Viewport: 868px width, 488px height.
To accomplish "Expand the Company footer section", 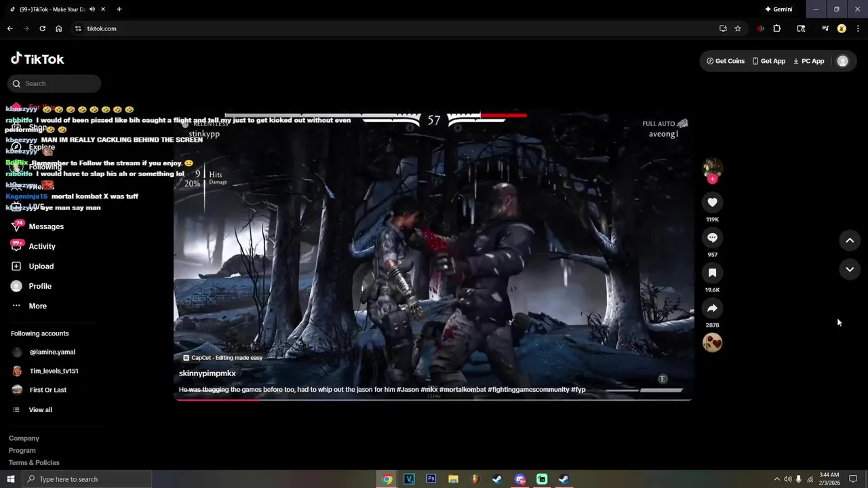I will click(24, 439).
